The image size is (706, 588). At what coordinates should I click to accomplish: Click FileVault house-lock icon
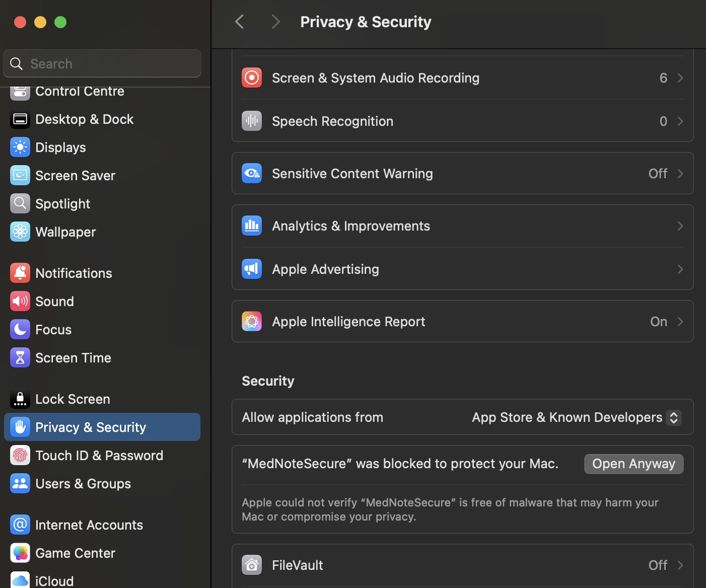[252, 565]
